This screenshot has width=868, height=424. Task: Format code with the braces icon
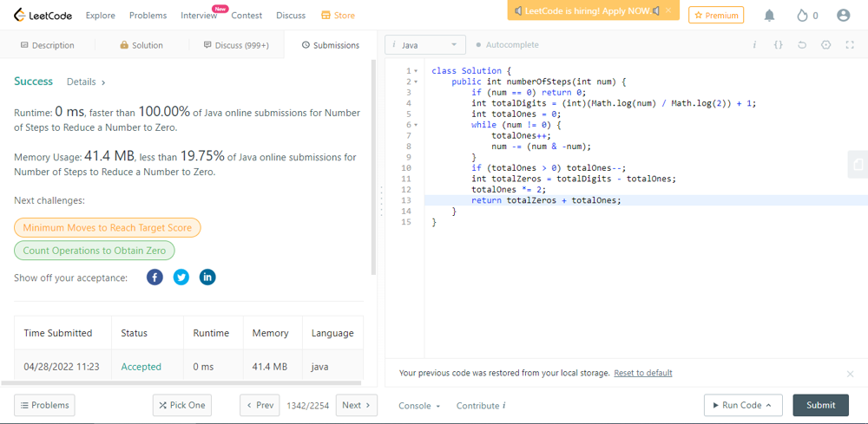point(778,45)
